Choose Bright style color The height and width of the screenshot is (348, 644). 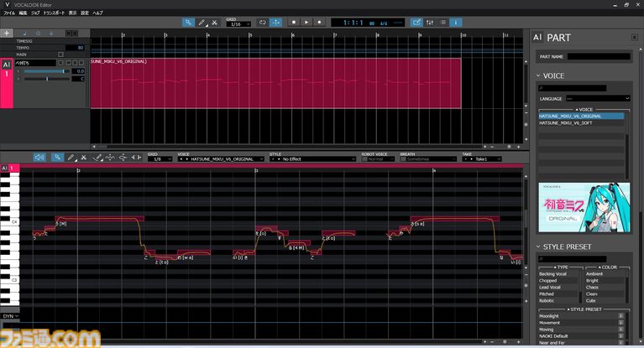tap(605, 281)
